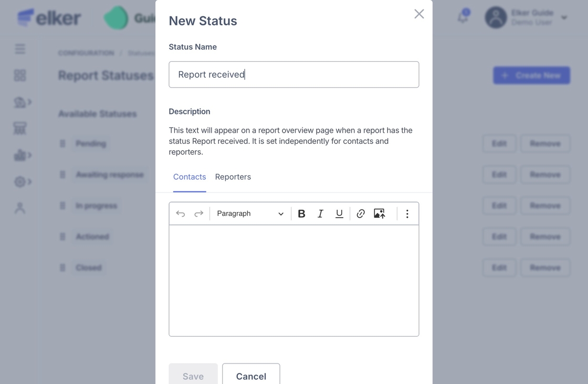This screenshot has width=588, height=384.
Task: Switch to the Contacts tab
Action: coord(190,177)
